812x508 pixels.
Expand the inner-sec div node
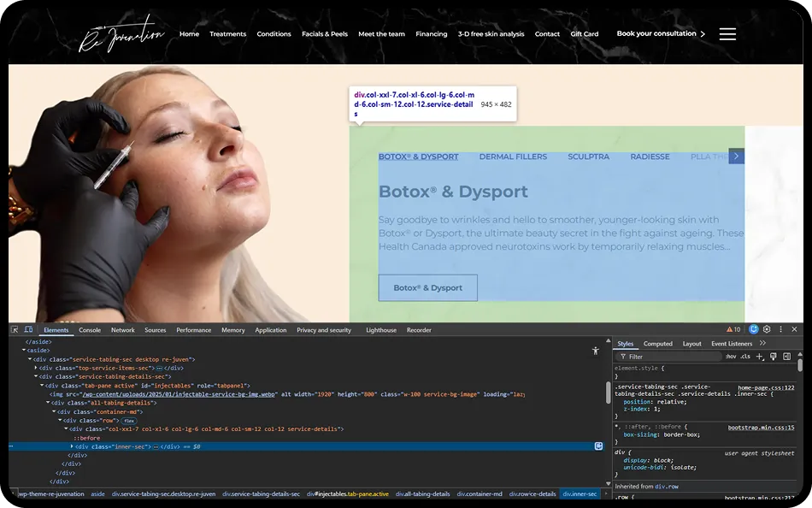point(72,446)
